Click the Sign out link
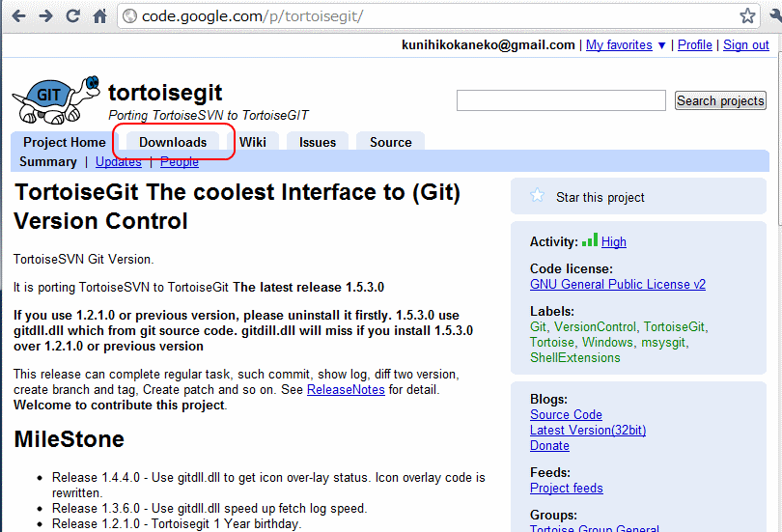782x532 pixels. [746, 45]
